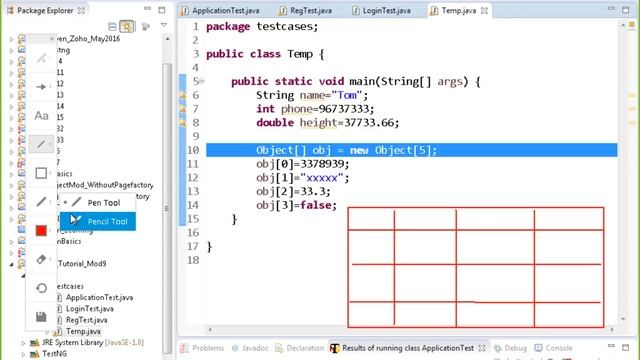Click the warning marker on line 8
Image resolution: width=640 pixels, height=360 pixels.
coord(182,122)
